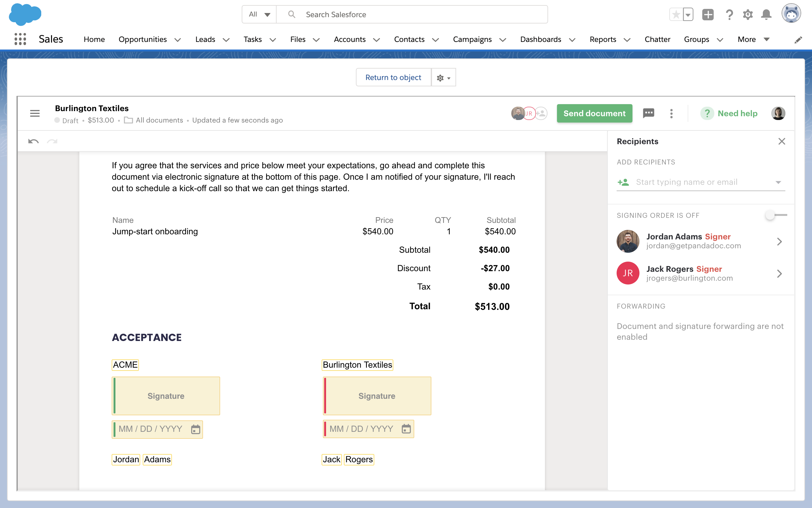Click the All documents folder icon

[x=128, y=120]
